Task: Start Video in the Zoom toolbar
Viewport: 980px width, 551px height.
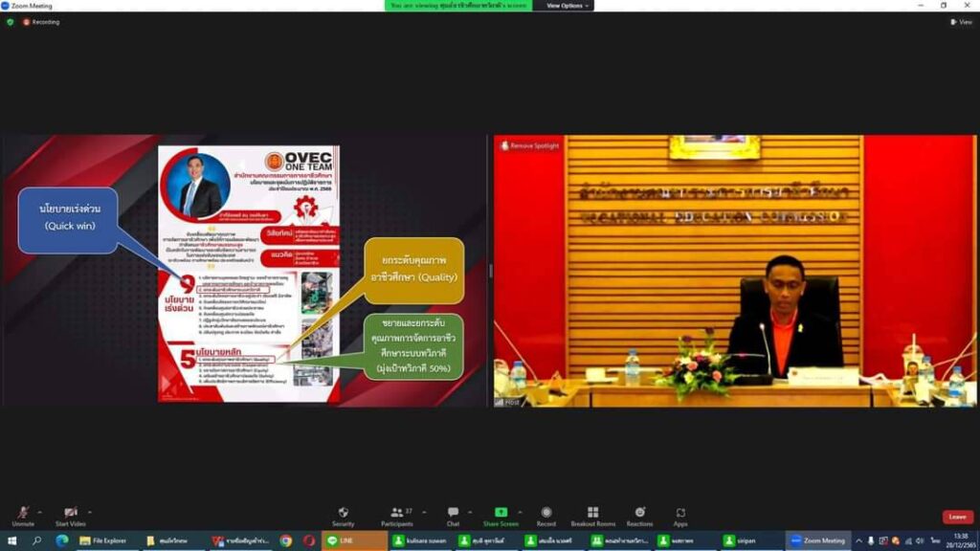Action: click(69, 514)
